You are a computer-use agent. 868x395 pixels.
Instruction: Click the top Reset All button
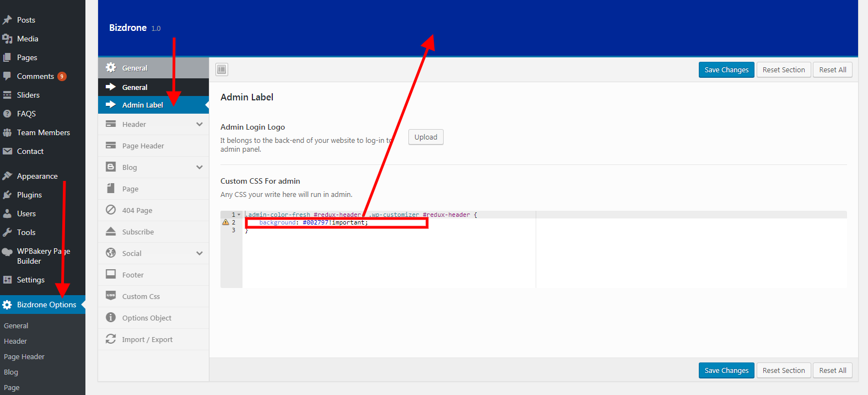point(833,70)
